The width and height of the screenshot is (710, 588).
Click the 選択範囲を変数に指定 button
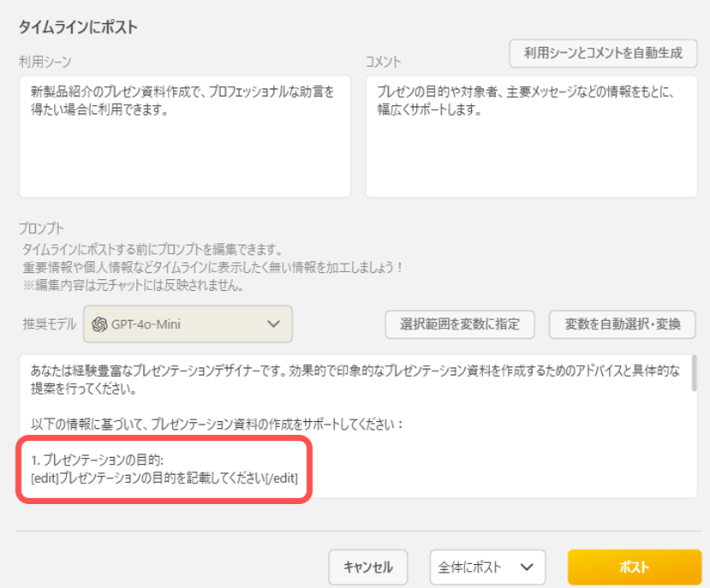460,324
